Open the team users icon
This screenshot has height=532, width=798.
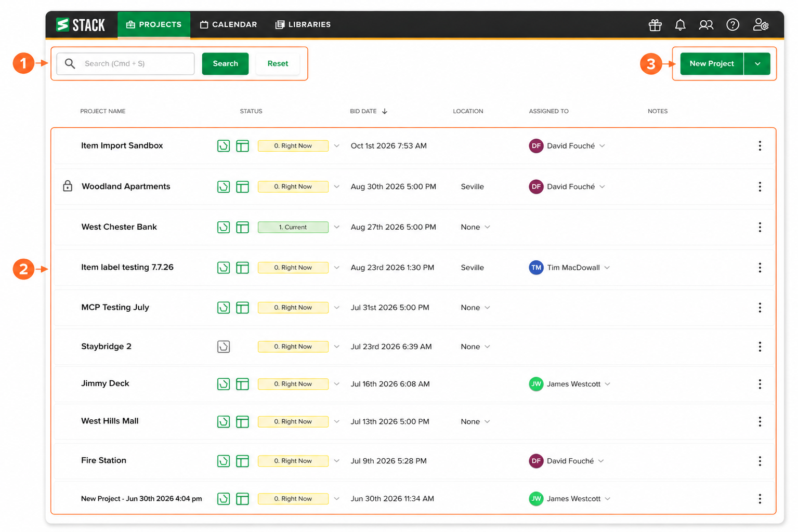[706, 24]
